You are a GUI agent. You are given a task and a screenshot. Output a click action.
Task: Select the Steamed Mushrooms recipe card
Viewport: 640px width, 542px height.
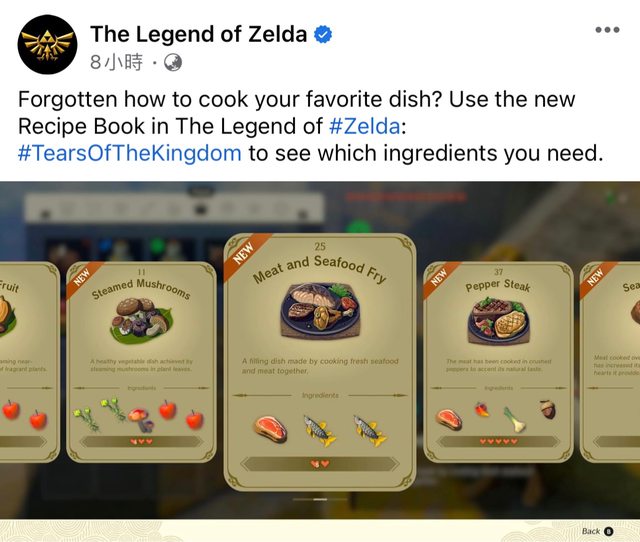click(x=141, y=362)
